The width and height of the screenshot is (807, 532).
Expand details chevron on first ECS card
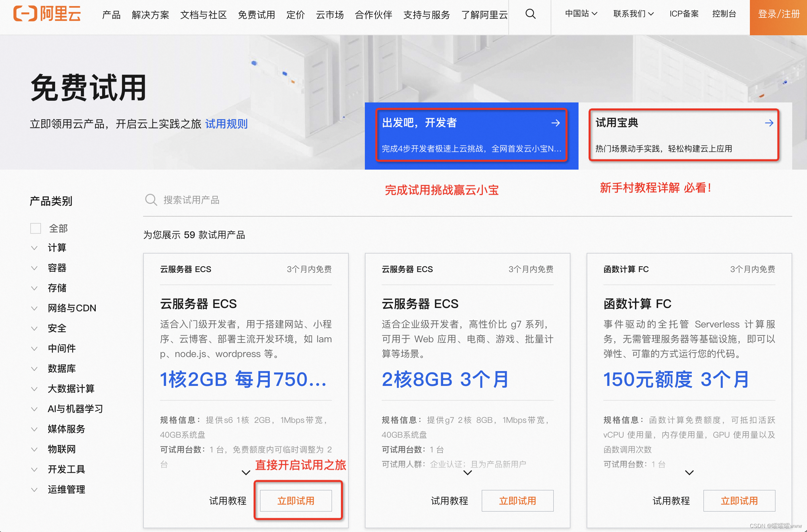(x=246, y=473)
